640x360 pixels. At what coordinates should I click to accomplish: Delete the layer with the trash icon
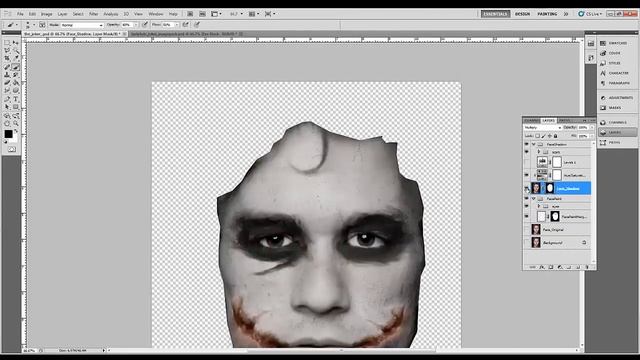[x=587, y=267]
